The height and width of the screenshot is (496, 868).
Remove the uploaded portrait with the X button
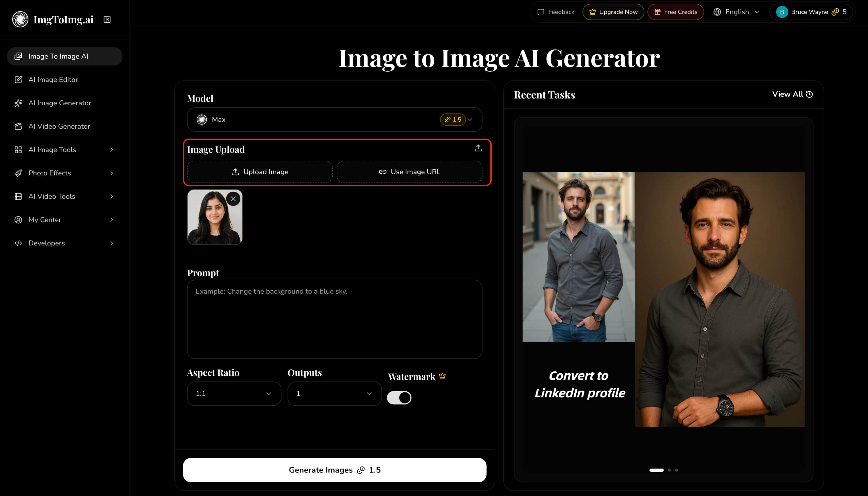click(x=233, y=199)
